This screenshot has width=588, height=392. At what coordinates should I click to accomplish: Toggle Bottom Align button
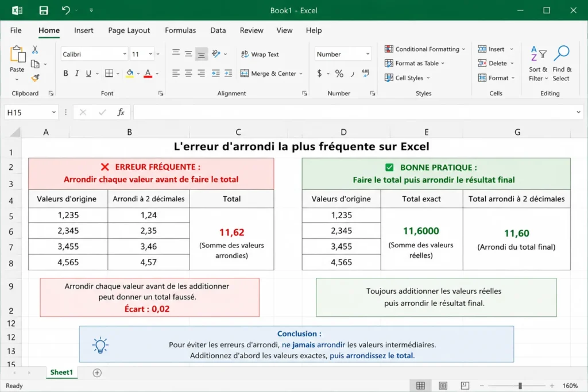202,55
